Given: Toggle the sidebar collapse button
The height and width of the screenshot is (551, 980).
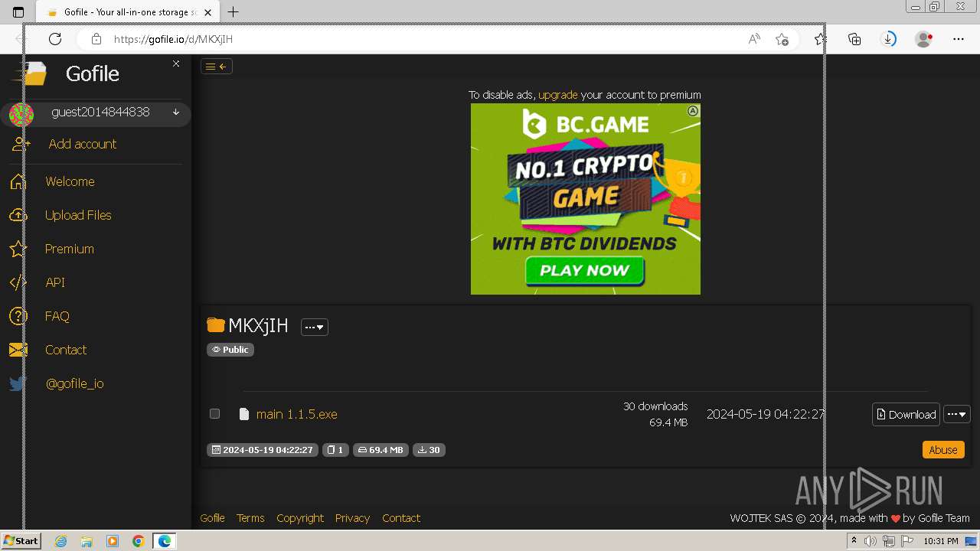Looking at the screenshot, I should tap(217, 67).
